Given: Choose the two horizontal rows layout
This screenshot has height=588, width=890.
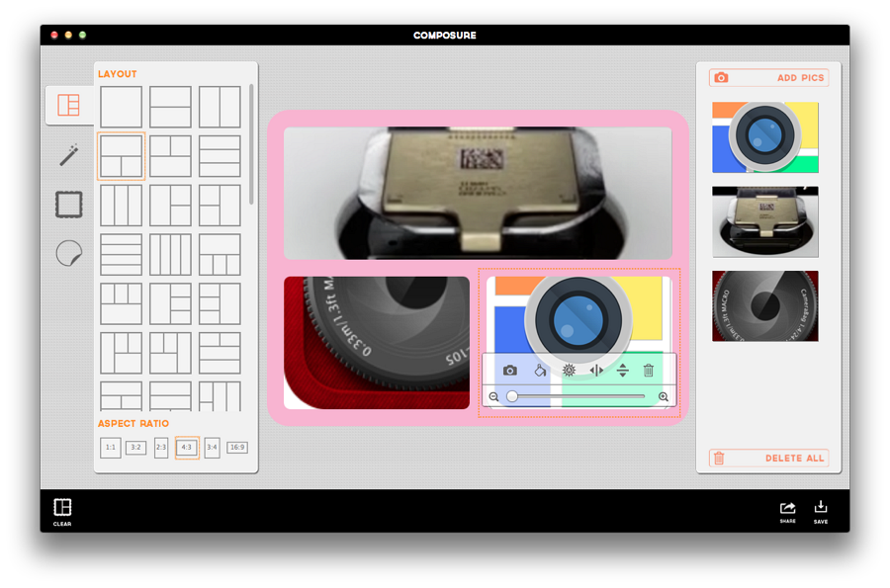Looking at the screenshot, I should [170, 107].
